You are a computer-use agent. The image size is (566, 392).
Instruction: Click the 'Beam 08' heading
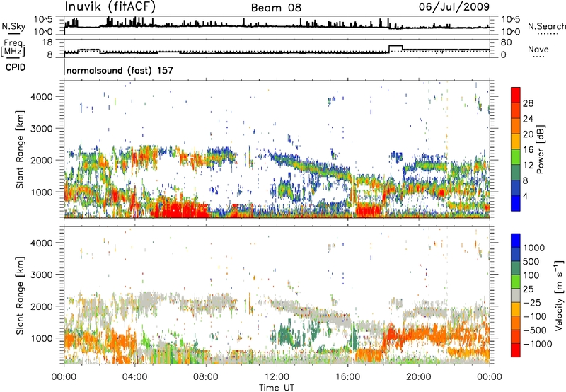pyautogui.click(x=276, y=8)
